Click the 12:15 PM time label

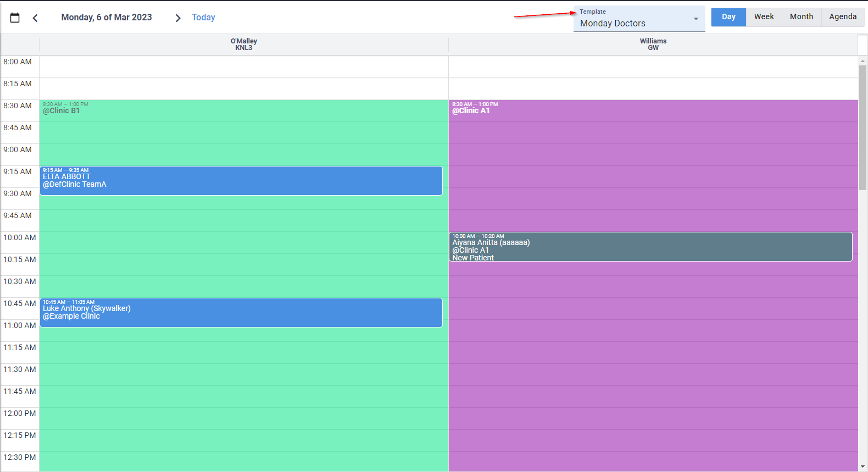(20, 435)
